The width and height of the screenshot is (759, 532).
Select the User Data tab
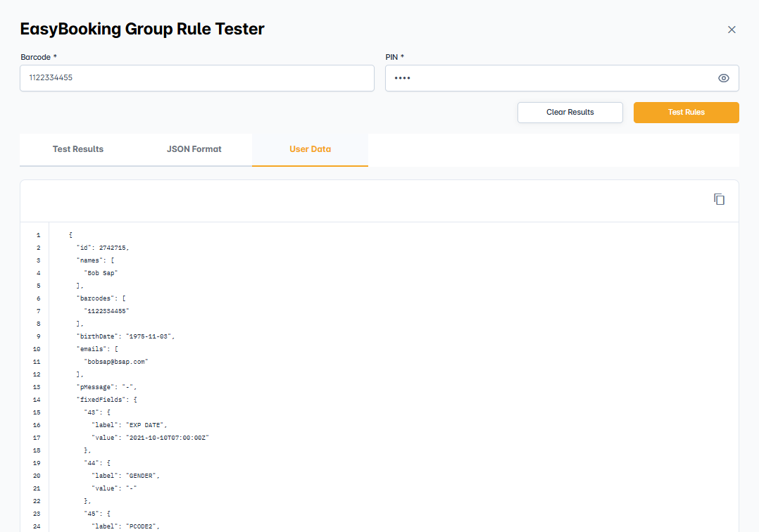click(x=310, y=149)
